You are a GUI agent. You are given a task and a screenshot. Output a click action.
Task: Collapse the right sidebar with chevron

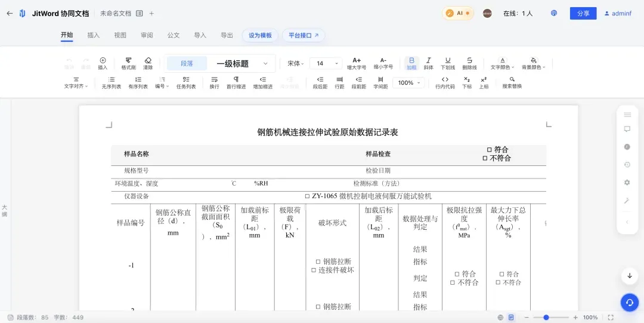point(627,222)
